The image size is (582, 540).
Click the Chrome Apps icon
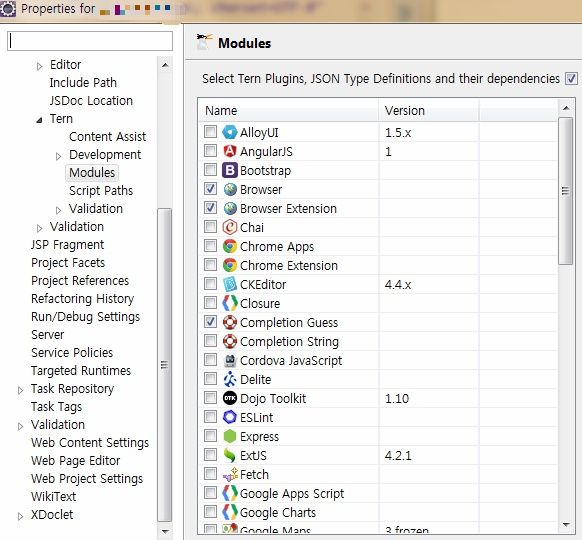(230, 246)
